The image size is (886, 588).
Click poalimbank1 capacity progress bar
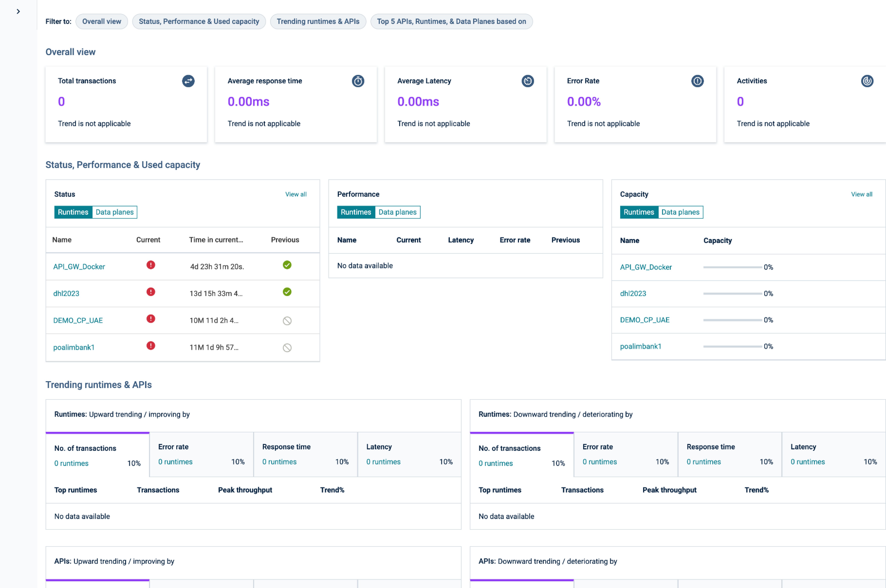pos(733,346)
